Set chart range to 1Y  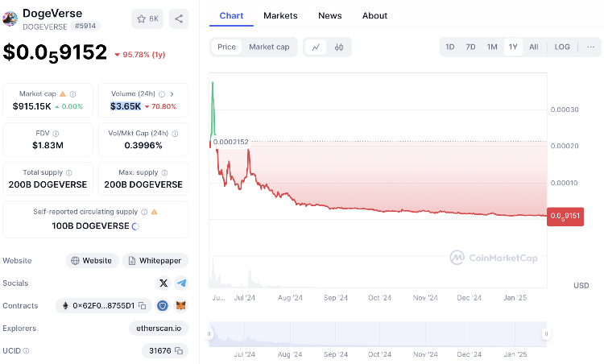(513, 47)
